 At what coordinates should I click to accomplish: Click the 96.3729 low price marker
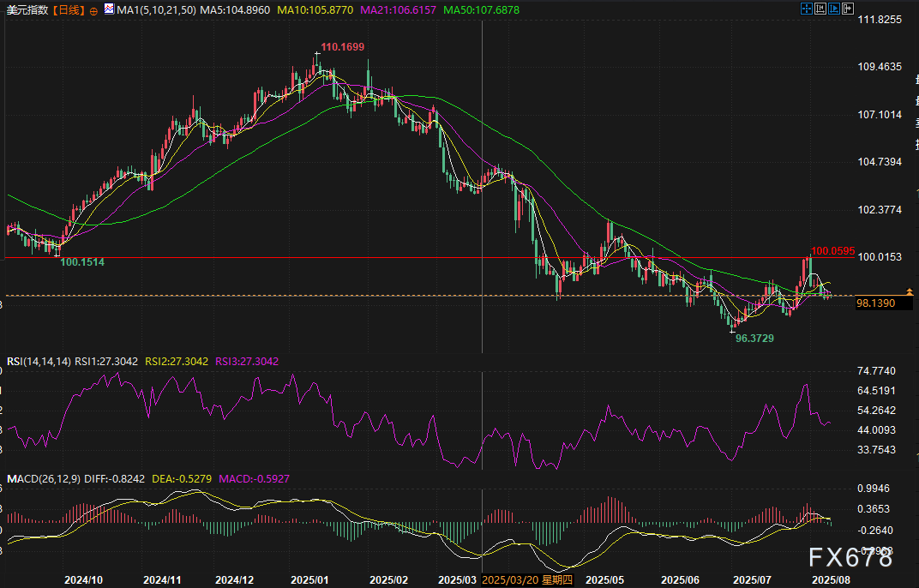[x=754, y=339]
